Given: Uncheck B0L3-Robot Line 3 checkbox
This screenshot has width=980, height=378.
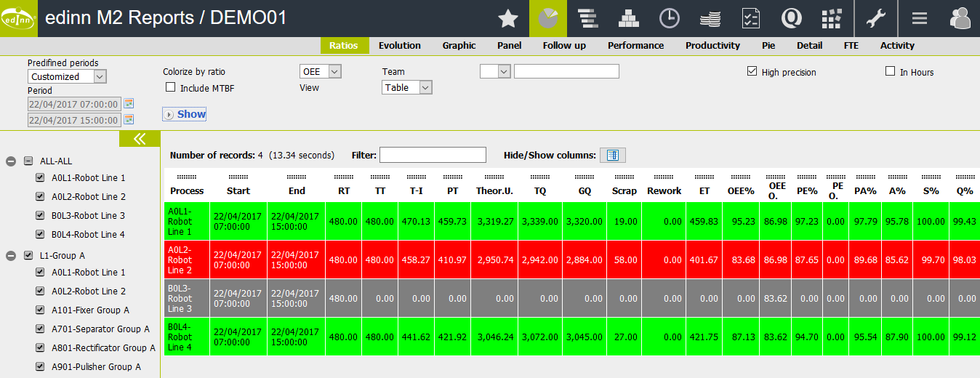Looking at the screenshot, I should 41,215.
